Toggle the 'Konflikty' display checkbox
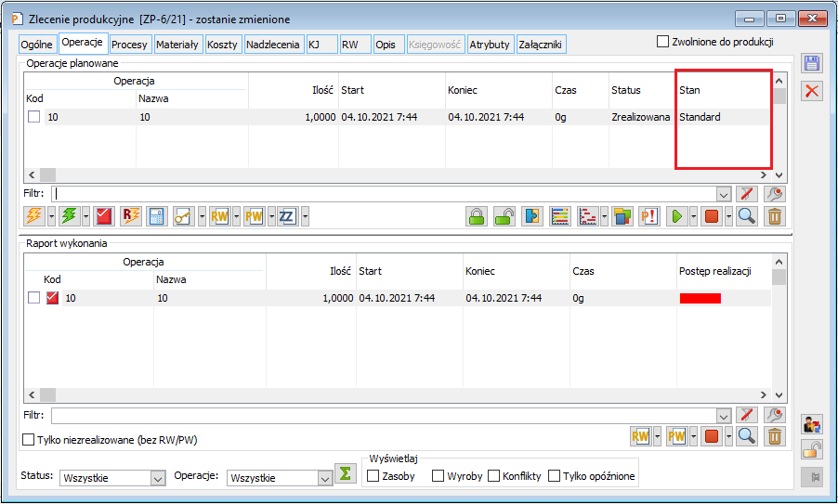This screenshot has height=504, width=838. pos(493,476)
